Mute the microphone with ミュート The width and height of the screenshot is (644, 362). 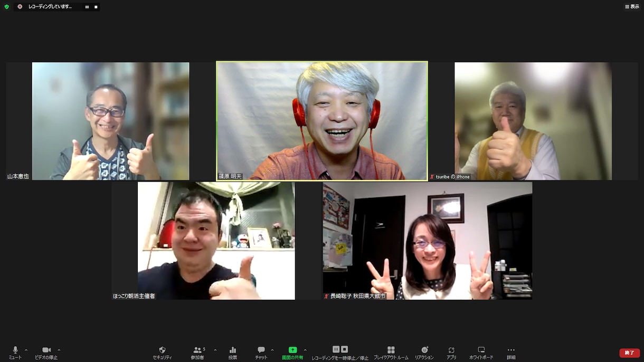click(x=15, y=353)
